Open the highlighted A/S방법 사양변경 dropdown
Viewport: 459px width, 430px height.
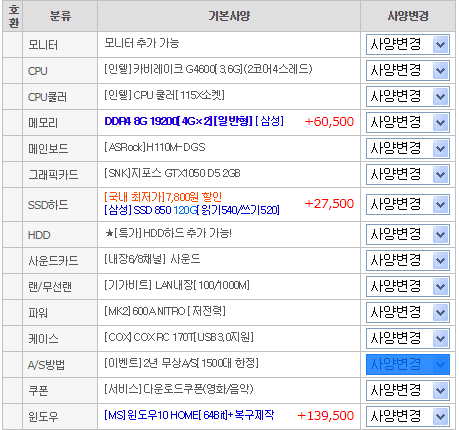point(408,364)
